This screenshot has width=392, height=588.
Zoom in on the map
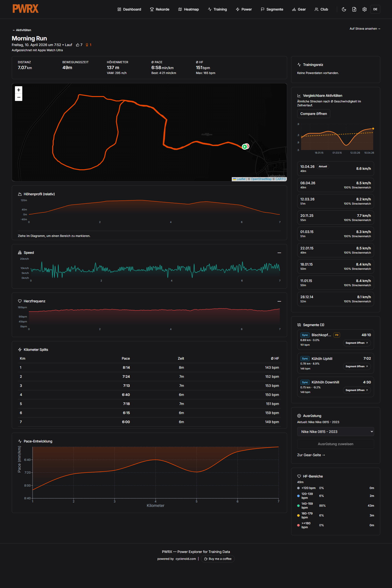coord(19,90)
